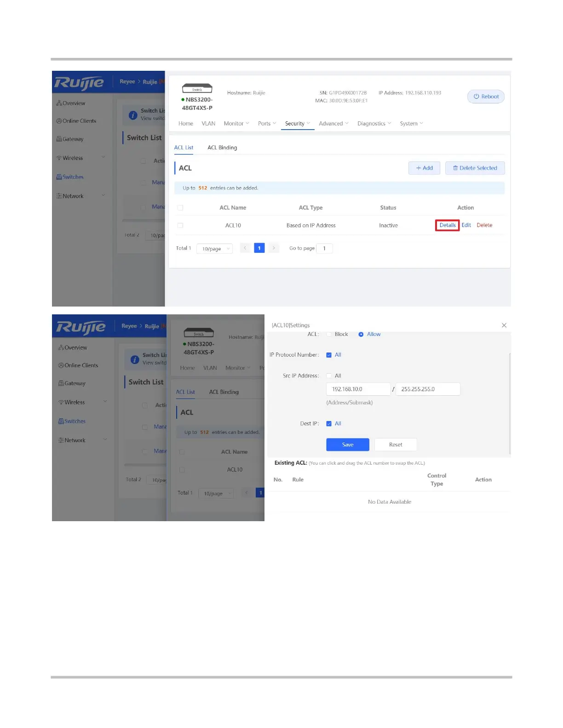Tick the select-all checkbox in the top ACL table header
The width and height of the screenshot is (563, 728).
click(180, 208)
